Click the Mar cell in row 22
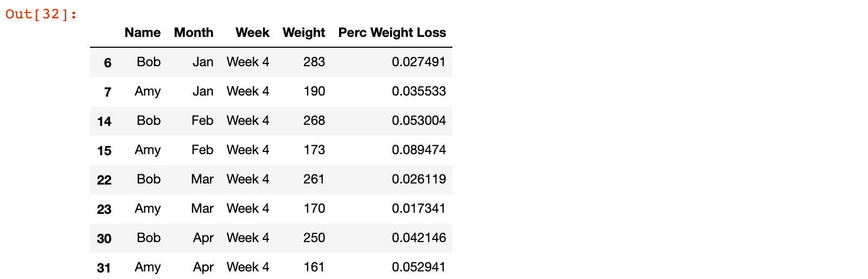This screenshot has height=279, width=868. (202, 179)
